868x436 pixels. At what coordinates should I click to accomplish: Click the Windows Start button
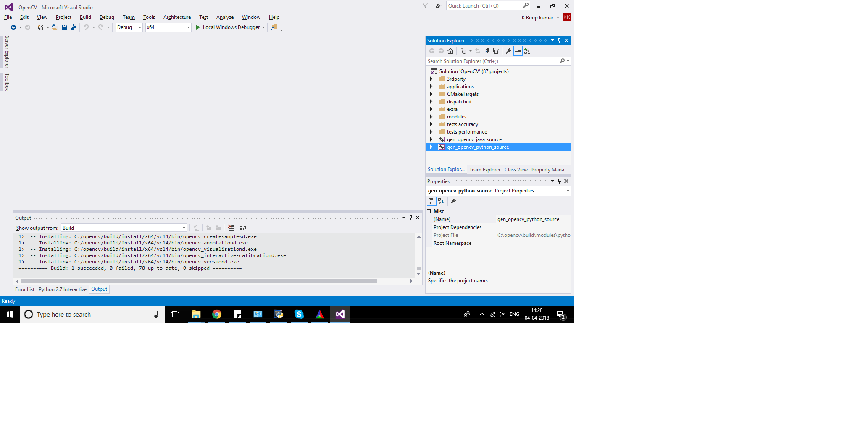click(x=10, y=314)
